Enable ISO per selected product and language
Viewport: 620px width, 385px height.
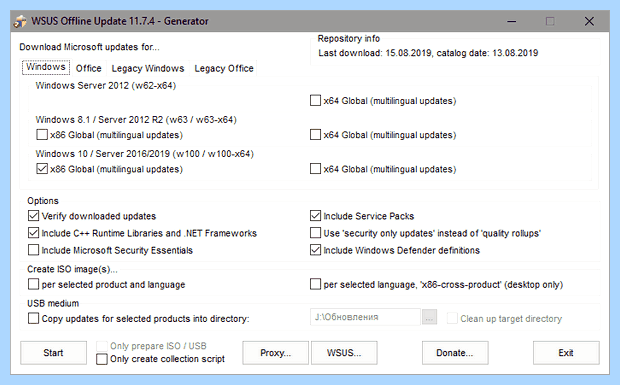[34, 284]
